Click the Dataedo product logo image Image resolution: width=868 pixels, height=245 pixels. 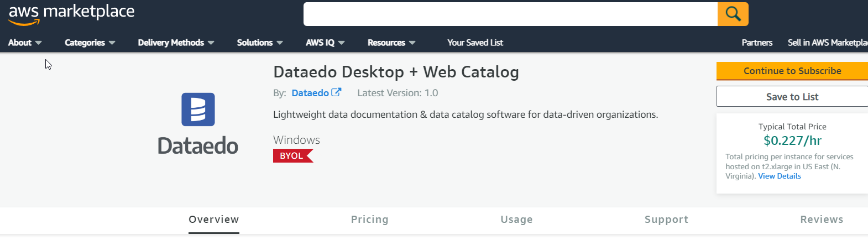tap(198, 124)
